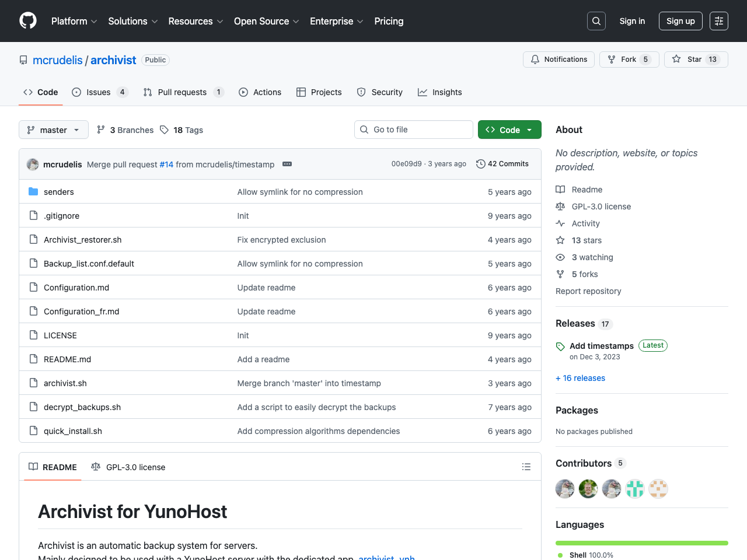The width and height of the screenshot is (747, 560).
Task: Open the README outline icon
Action: [526, 467]
